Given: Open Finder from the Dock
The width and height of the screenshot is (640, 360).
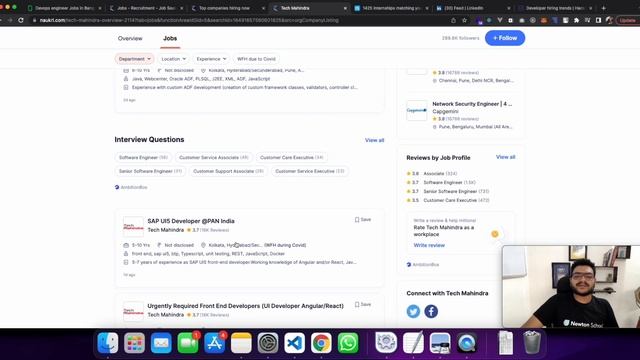Looking at the screenshot, I should pyautogui.click(x=108, y=343).
